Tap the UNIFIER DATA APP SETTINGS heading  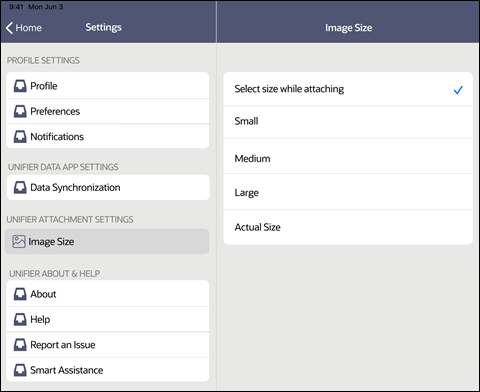pos(63,167)
